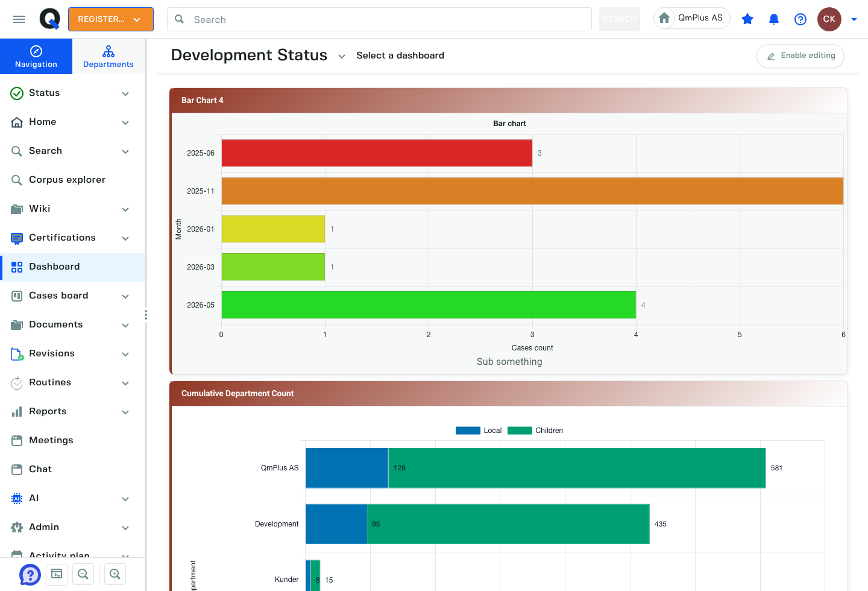The width and height of the screenshot is (868, 591).
Task: Expand the Status menu chevron
Action: (x=125, y=93)
